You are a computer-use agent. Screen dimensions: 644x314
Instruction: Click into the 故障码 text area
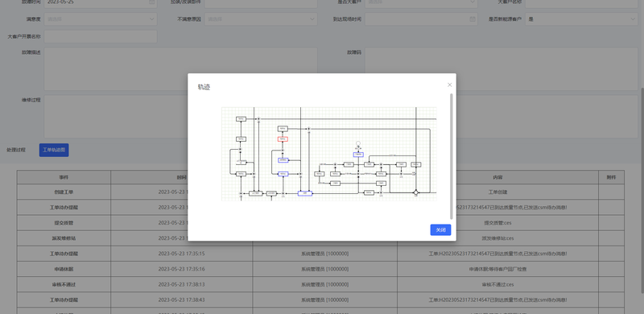(x=502, y=68)
